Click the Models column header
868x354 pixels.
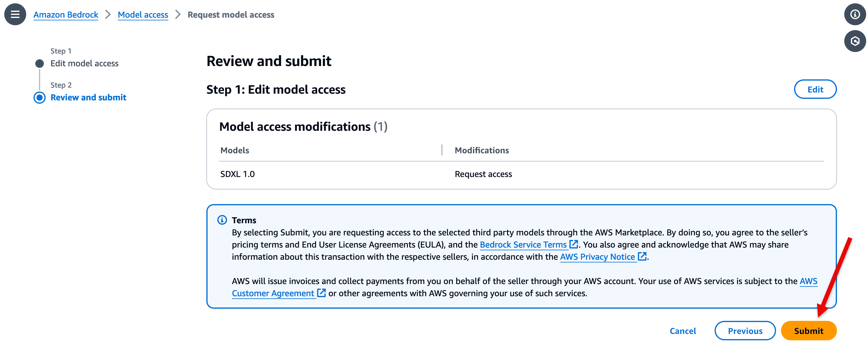(235, 150)
